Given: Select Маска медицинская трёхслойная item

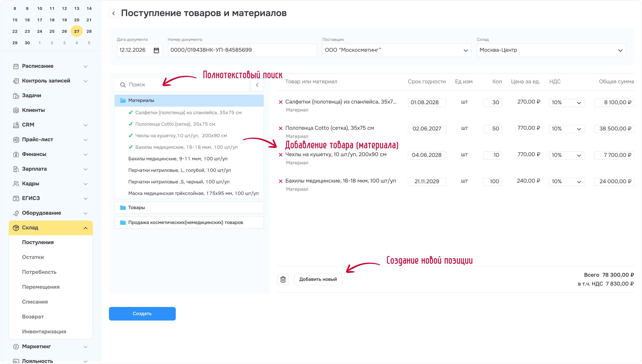Looking at the screenshot, I should pos(193,193).
